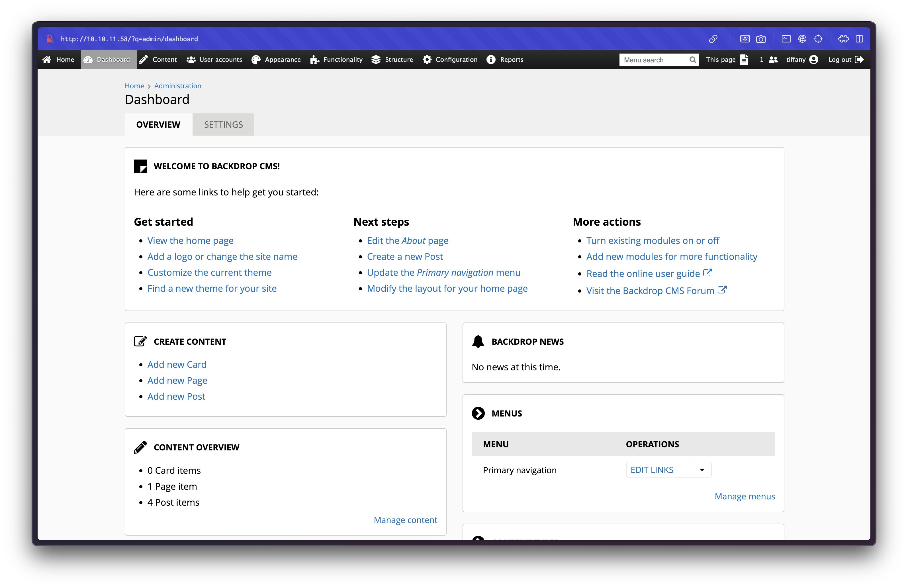Image resolution: width=908 pixels, height=588 pixels.
Task: Click the link icon in browser toolbar
Action: (x=713, y=39)
